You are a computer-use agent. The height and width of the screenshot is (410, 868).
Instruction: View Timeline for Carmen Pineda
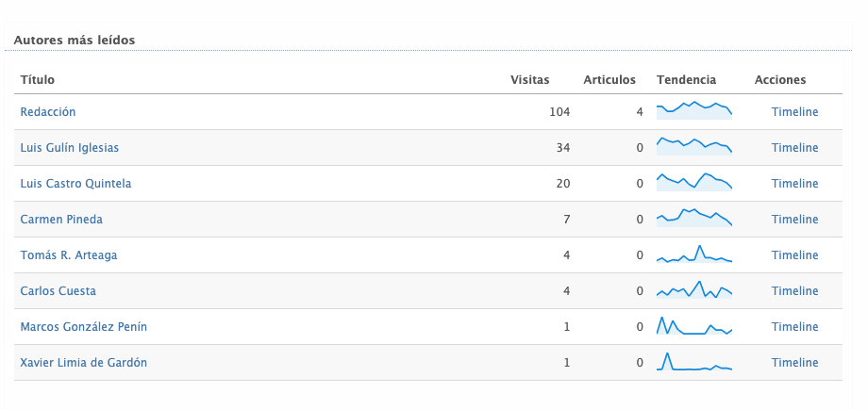[794, 219]
